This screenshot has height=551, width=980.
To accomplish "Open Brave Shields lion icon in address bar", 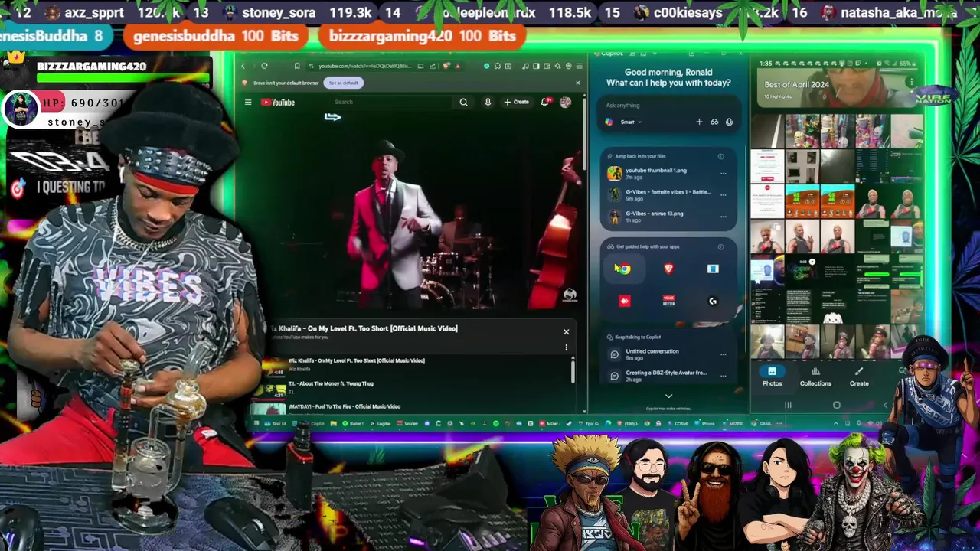I will tap(446, 66).
